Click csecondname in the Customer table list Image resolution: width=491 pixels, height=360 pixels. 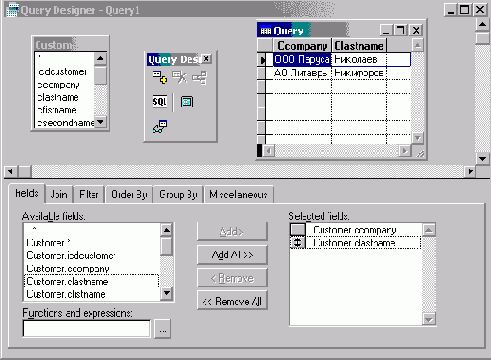tap(65, 123)
